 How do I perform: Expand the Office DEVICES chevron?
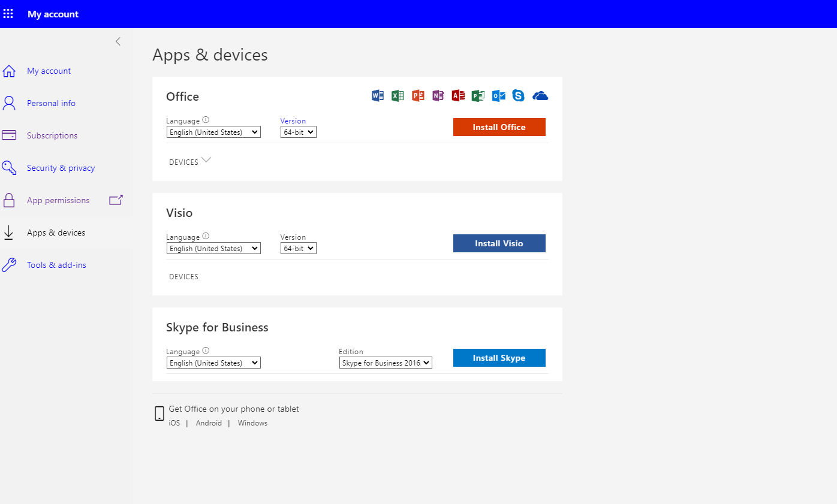pyautogui.click(x=206, y=160)
